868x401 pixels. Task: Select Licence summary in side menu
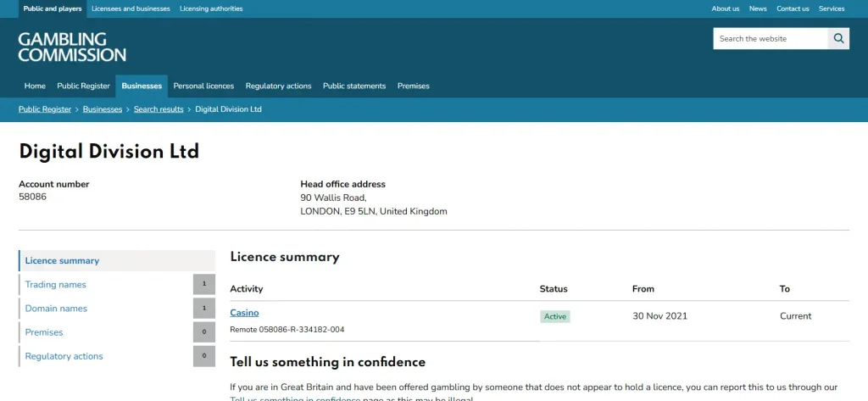(x=117, y=261)
